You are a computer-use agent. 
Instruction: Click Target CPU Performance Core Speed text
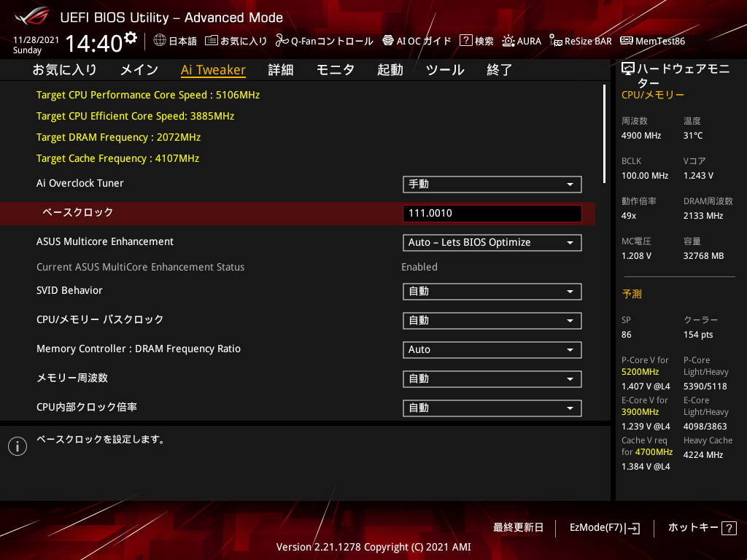pyautogui.click(x=148, y=95)
